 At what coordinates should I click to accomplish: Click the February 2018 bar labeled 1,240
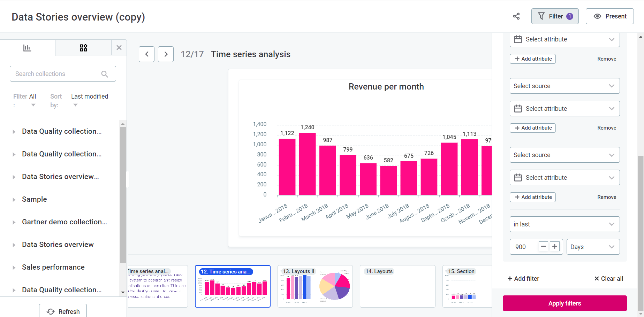307,164
